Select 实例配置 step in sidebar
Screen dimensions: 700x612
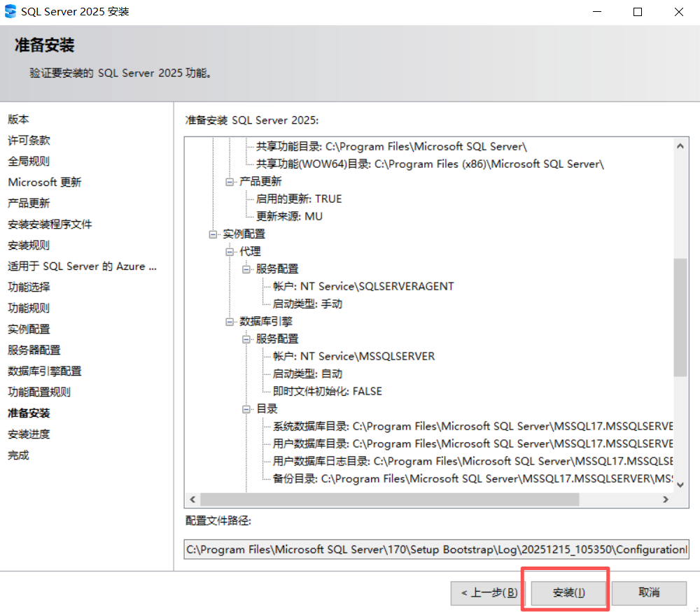pyautogui.click(x=29, y=329)
